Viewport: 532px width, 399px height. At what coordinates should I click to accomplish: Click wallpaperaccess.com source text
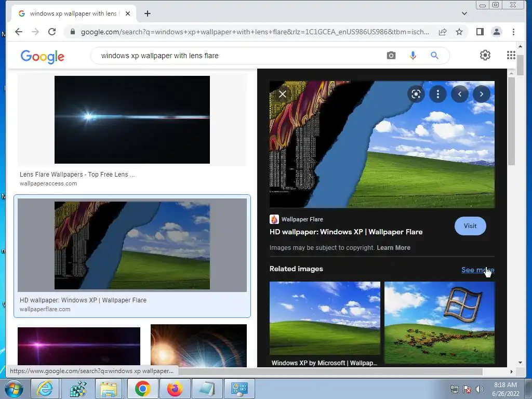pyautogui.click(x=48, y=183)
